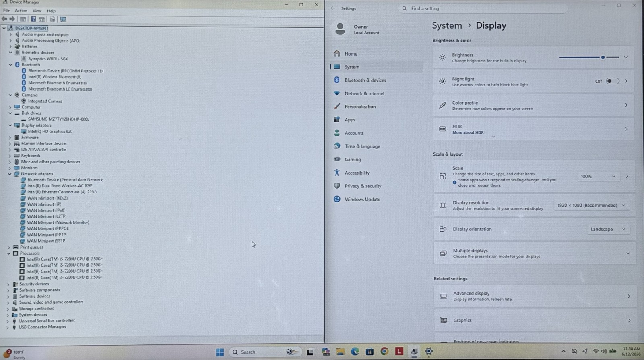Click the System breadcrumb link in Settings
The width and height of the screenshot is (644, 360).
click(x=447, y=25)
